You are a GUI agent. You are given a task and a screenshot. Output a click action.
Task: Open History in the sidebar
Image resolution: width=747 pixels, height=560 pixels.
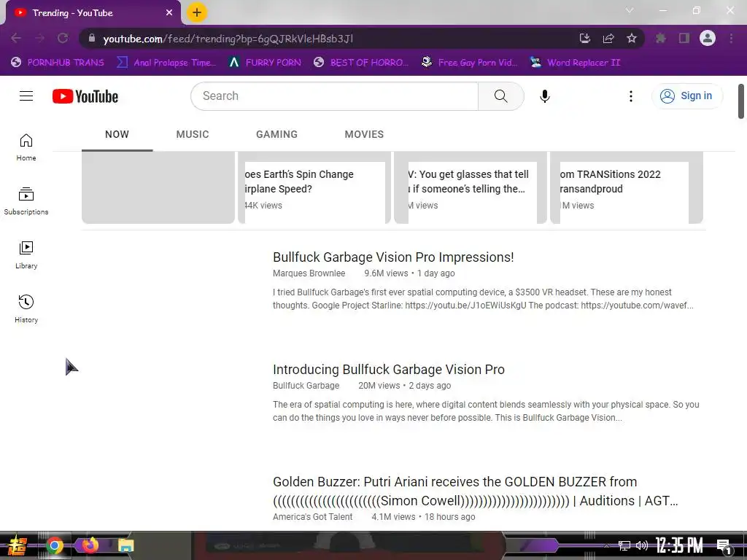(26, 309)
